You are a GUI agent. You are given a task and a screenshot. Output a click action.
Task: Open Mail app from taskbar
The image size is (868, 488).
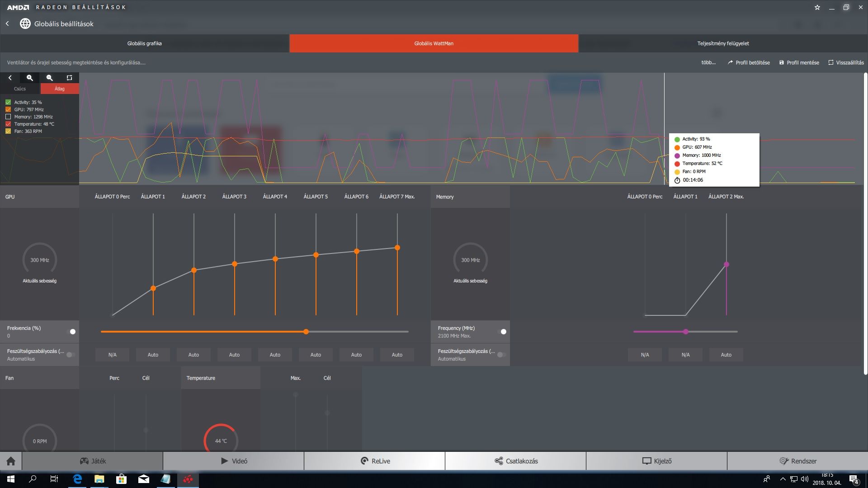143,479
